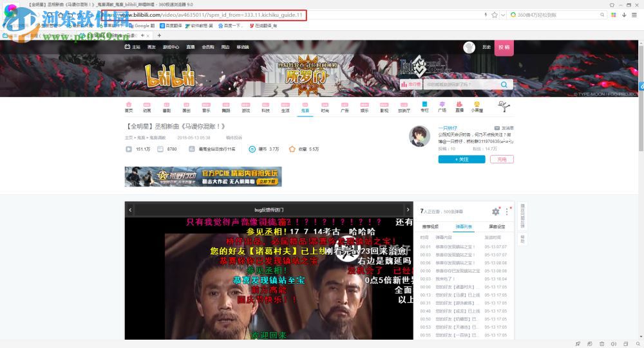Image resolution: width=644 pixels, height=348 pixels.
Task: Click the search magnifier icon
Action: point(504,84)
